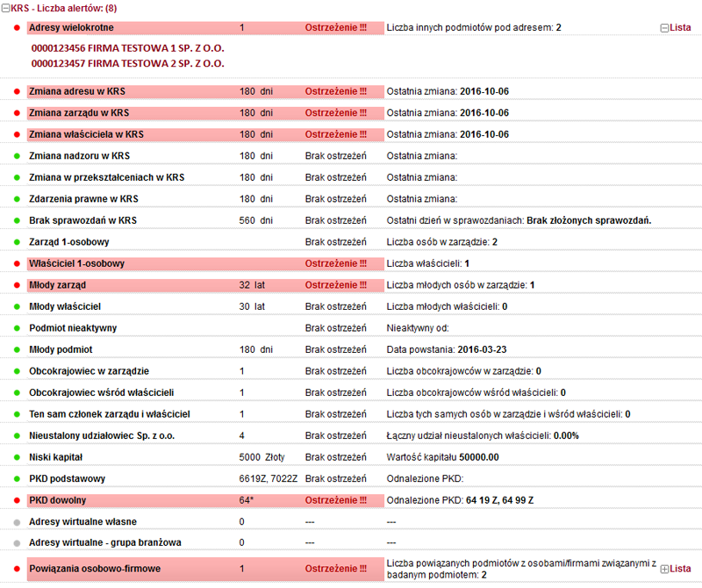The image size is (702, 588).
Task: Open the FIRMA TESTOWA 2 SP. Z O.O. entry
Action: [127, 64]
